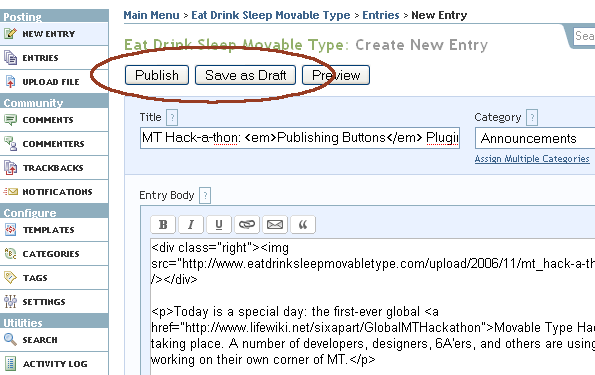Open Search in the Utilities section
The image size is (595, 375).
click(54, 339)
